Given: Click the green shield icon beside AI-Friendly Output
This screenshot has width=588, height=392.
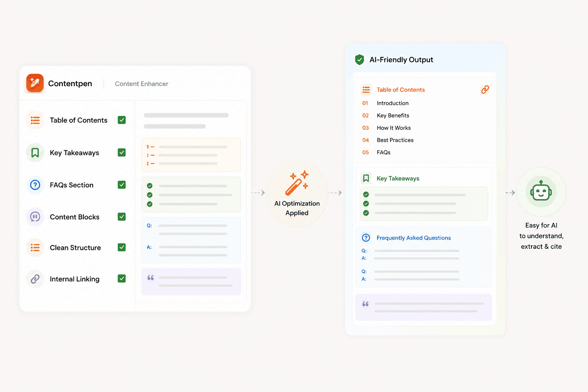Looking at the screenshot, I should tap(359, 59).
